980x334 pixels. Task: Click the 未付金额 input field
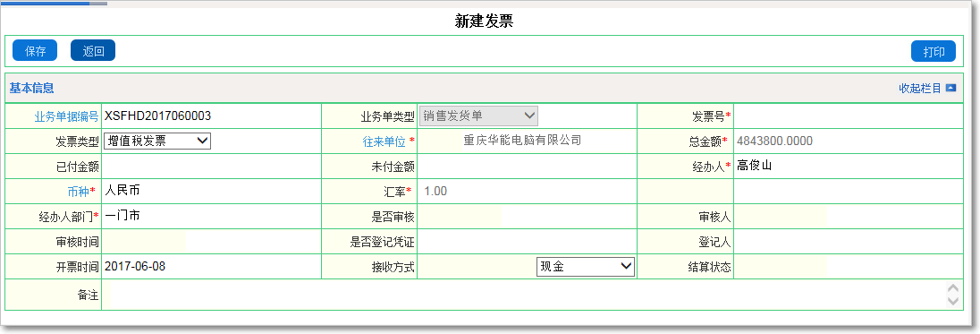pyautogui.click(x=527, y=167)
